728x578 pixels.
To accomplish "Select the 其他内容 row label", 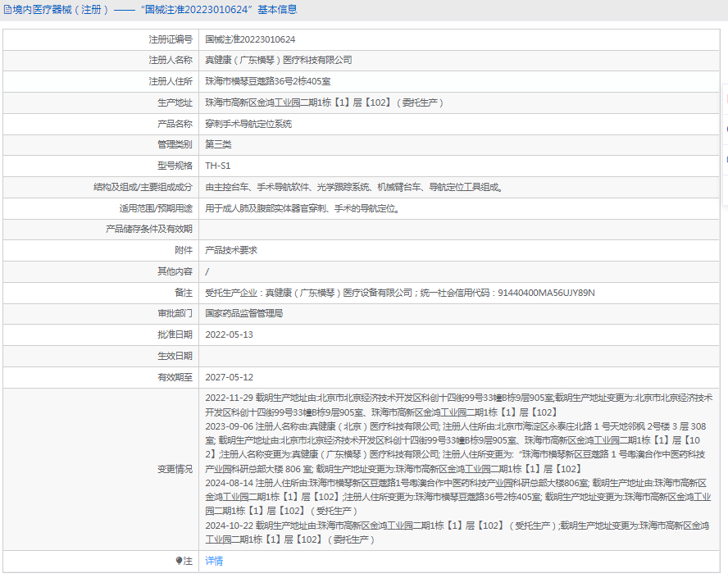I will (175, 271).
